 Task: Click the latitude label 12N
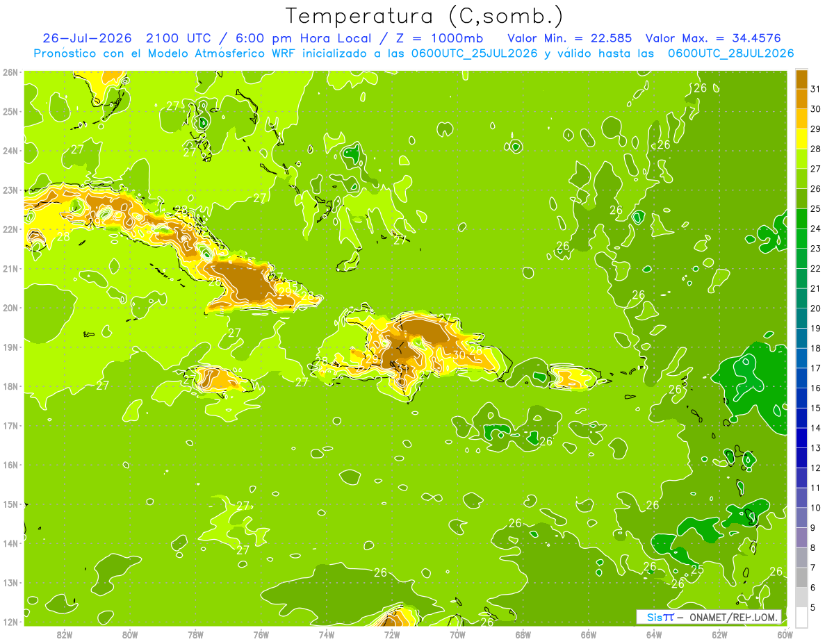10,622
